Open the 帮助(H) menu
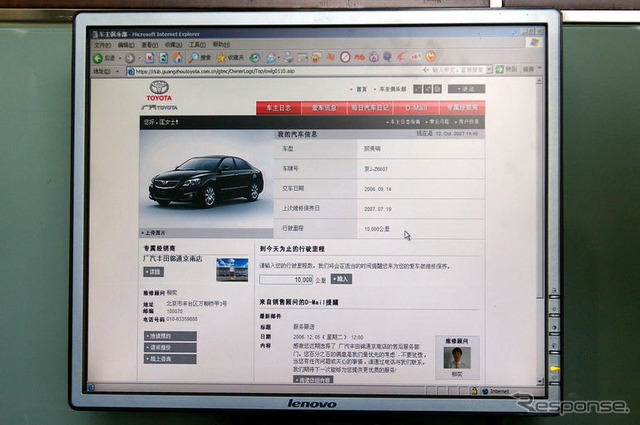The height and width of the screenshot is (425, 640). (x=221, y=44)
